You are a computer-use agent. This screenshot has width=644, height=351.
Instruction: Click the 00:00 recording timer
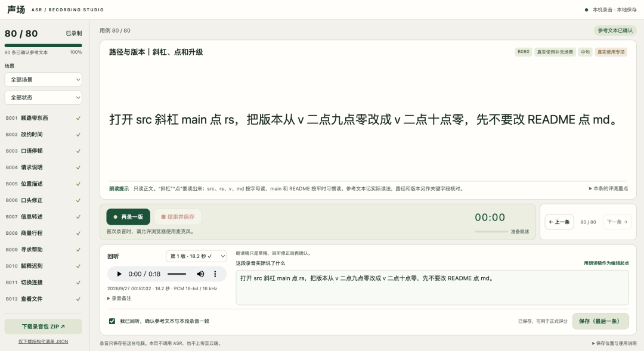tap(490, 217)
